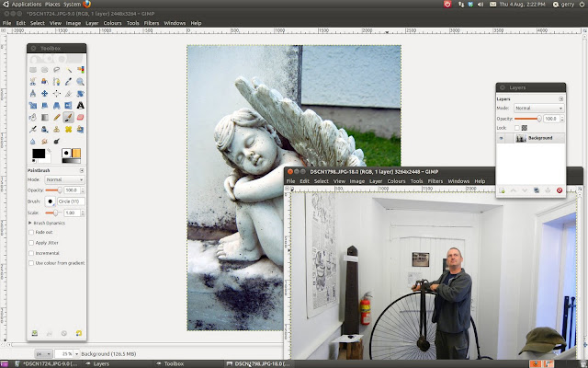Open the Colours menu in DSCN1724 window
The width and height of the screenshot is (588, 368).
(112, 23)
